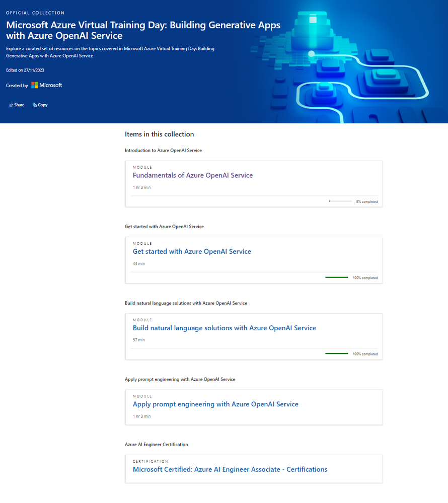The height and width of the screenshot is (503, 448).
Task: Click progress bar on Build natural language module
Action: (337, 353)
